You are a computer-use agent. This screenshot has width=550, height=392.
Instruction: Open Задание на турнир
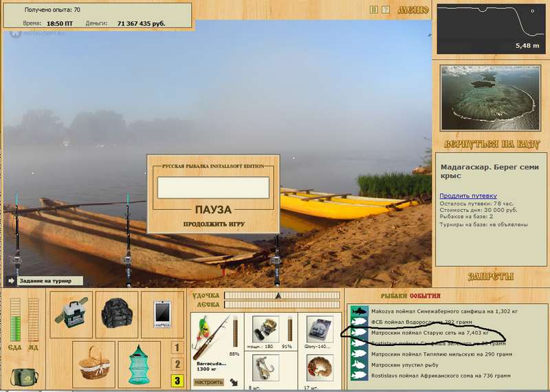(x=49, y=281)
